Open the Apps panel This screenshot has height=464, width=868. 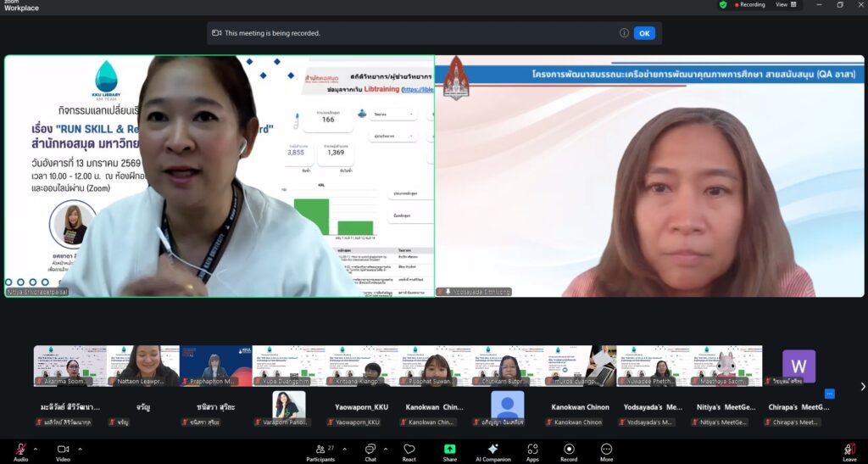(x=532, y=450)
